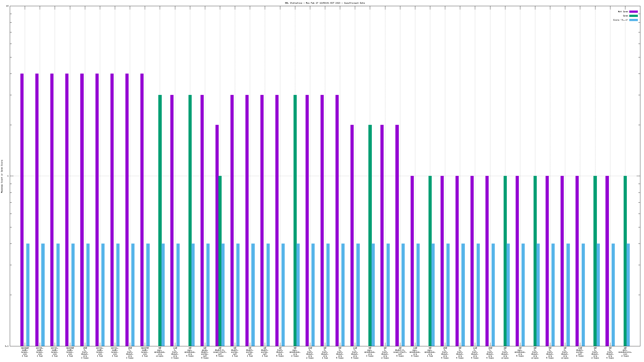Click the green Spam legend swatch
The width and height of the screenshot is (644, 362).
[x=633, y=16]
